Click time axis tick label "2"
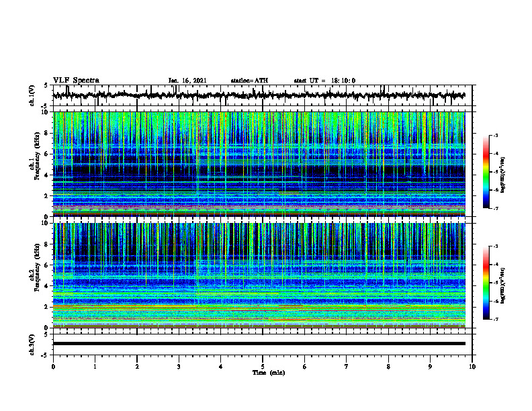This screenshot has height=411, width=532. point(137,367)
